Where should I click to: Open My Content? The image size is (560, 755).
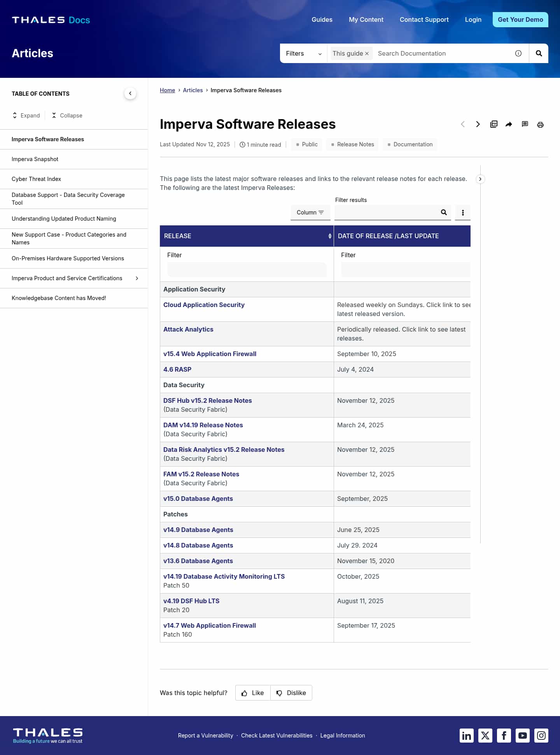click(366, 19)
